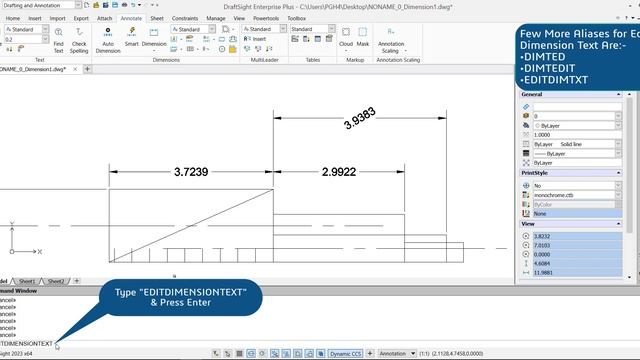
Task: Open the layer 0 dropdown in Properties
Action: click(x=618, y=116)
